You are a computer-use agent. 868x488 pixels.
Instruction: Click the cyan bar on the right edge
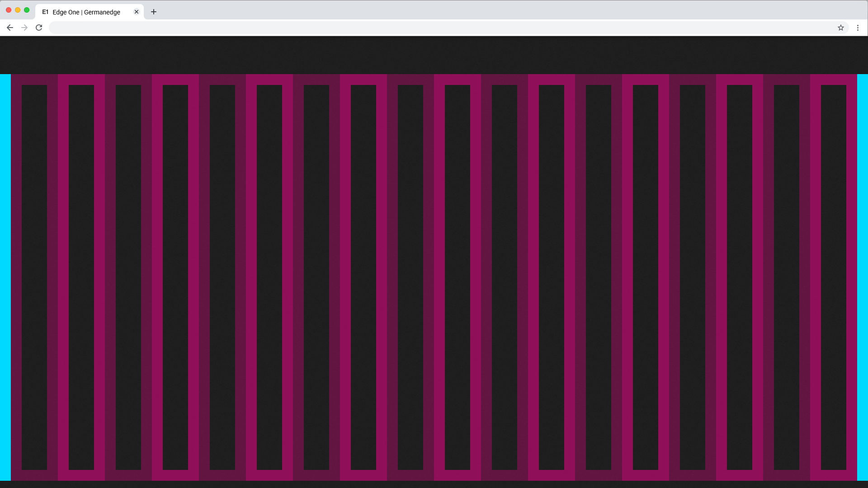(863, 277)
